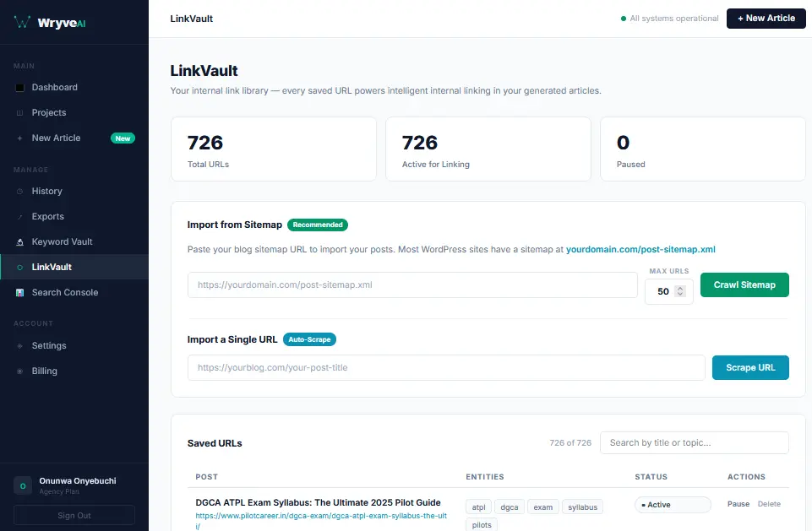Click the Scrape URL button
The width and height of the screenshot is (812, 531).
click(750, 367)
